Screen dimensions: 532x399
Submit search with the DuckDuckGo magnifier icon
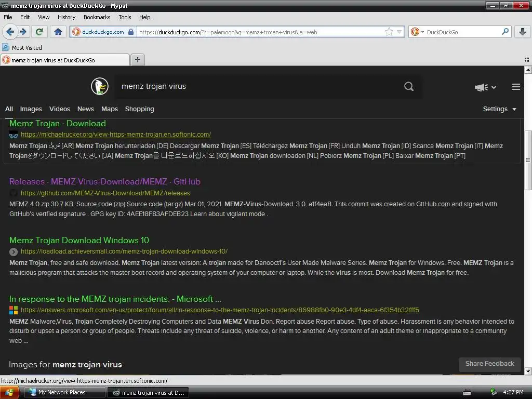[409, 87]
